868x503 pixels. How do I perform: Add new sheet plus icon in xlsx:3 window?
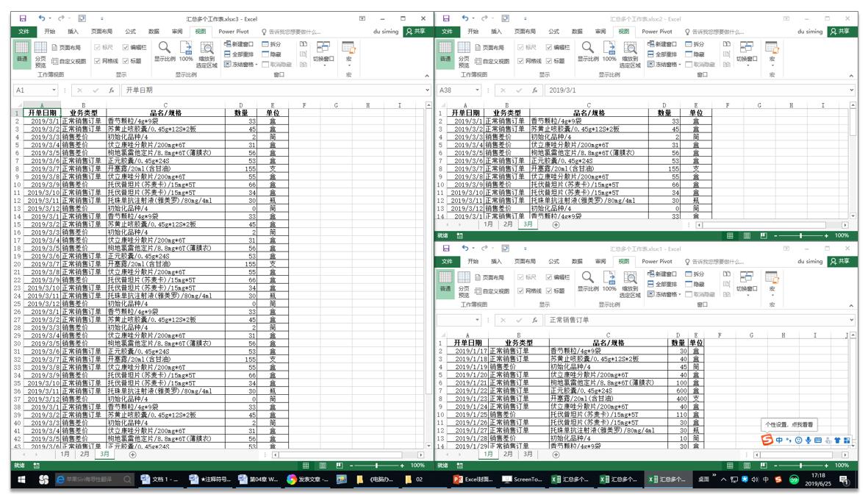(x=132, y=454)
